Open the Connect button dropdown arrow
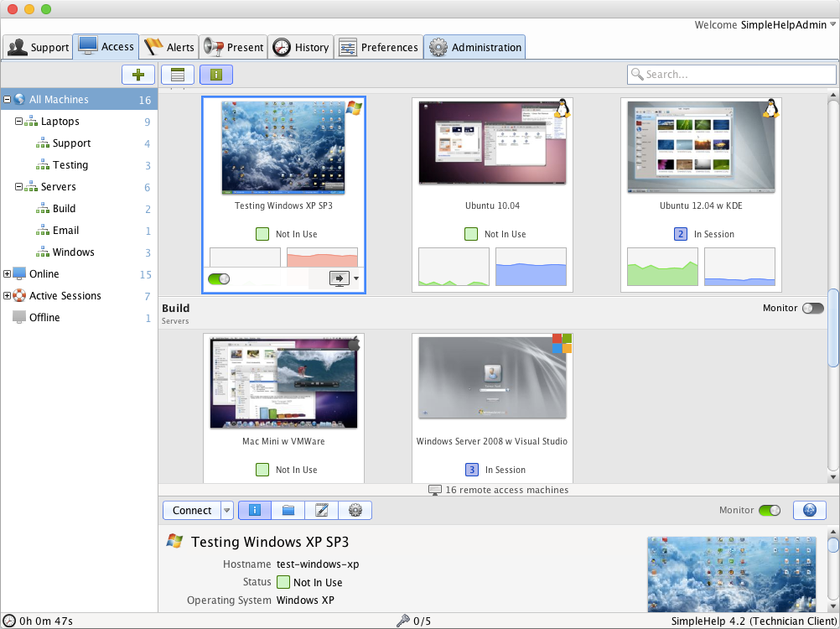This screenshot has width=840, height=629. [x=227, y=510]
